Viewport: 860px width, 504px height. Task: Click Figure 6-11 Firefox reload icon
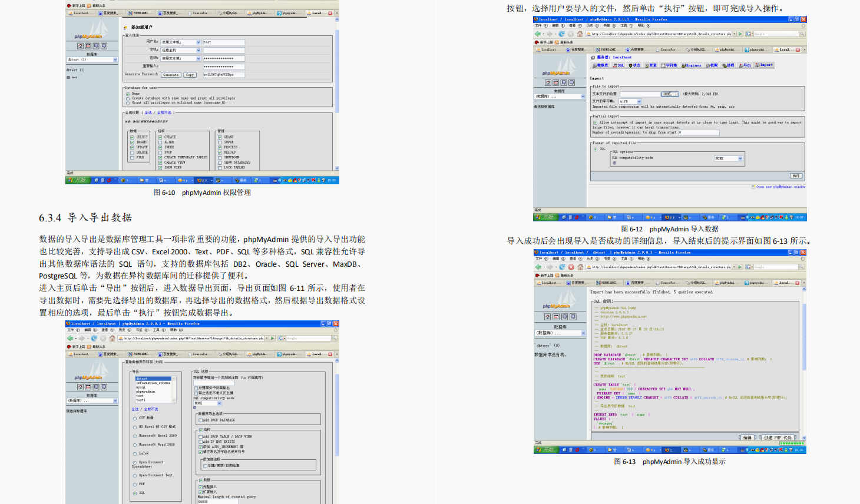pyautogui.click(x=94, y=339)
